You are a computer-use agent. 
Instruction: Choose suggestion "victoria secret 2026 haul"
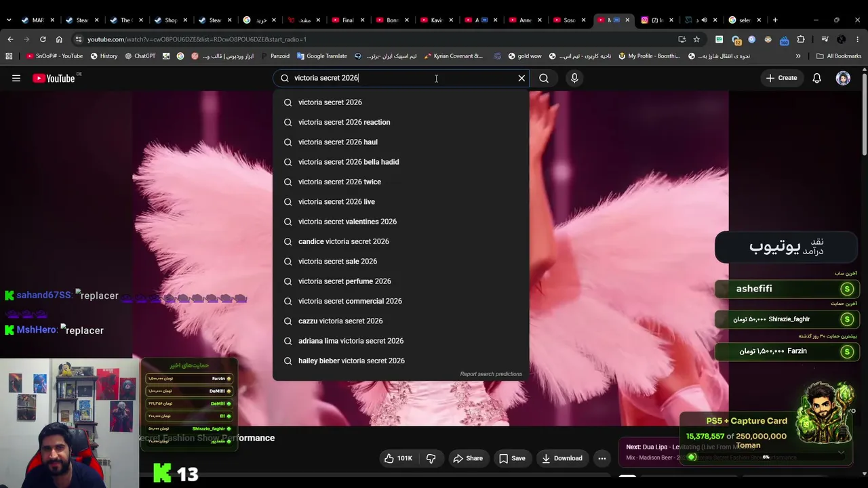pyautogui.click(x=401, y=142)
